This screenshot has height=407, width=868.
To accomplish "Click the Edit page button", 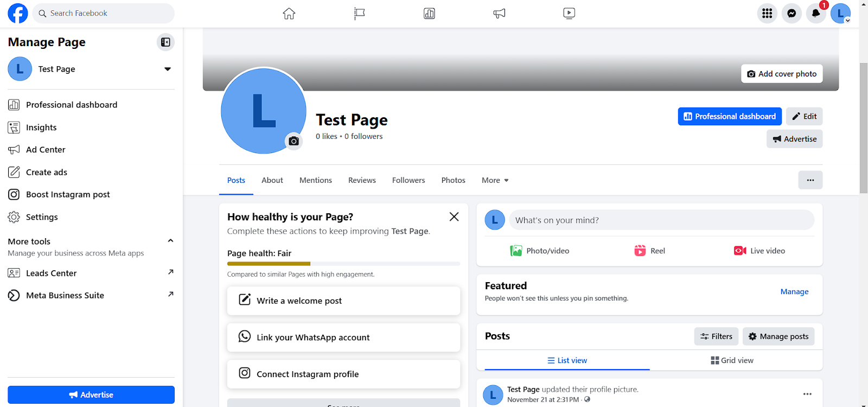I will coord(804,116).
